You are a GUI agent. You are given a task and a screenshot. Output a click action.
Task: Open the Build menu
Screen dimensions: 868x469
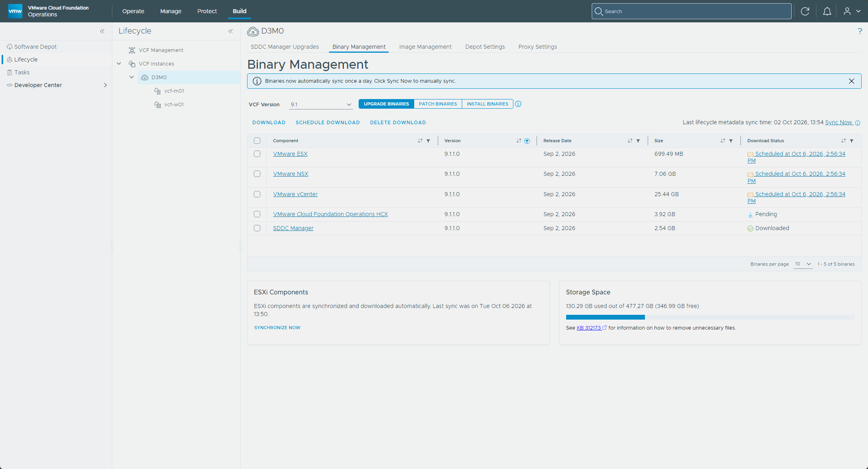[239, 11]
